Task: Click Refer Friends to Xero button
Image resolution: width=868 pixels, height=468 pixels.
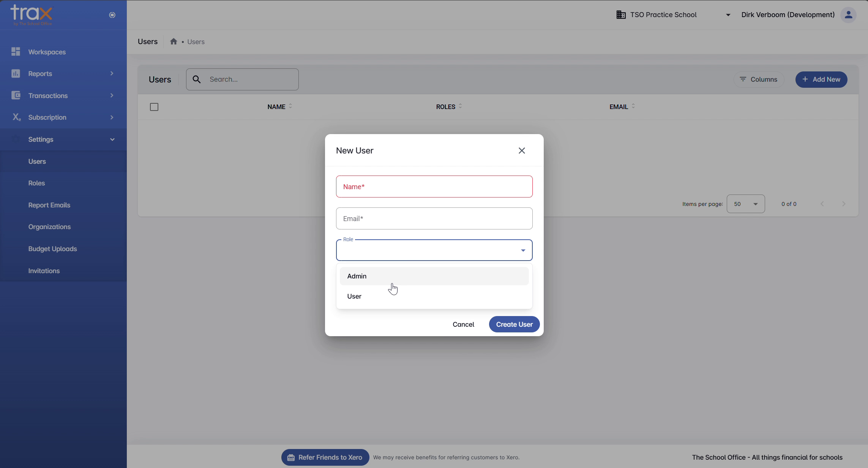Action: click(x=325, y=457)
